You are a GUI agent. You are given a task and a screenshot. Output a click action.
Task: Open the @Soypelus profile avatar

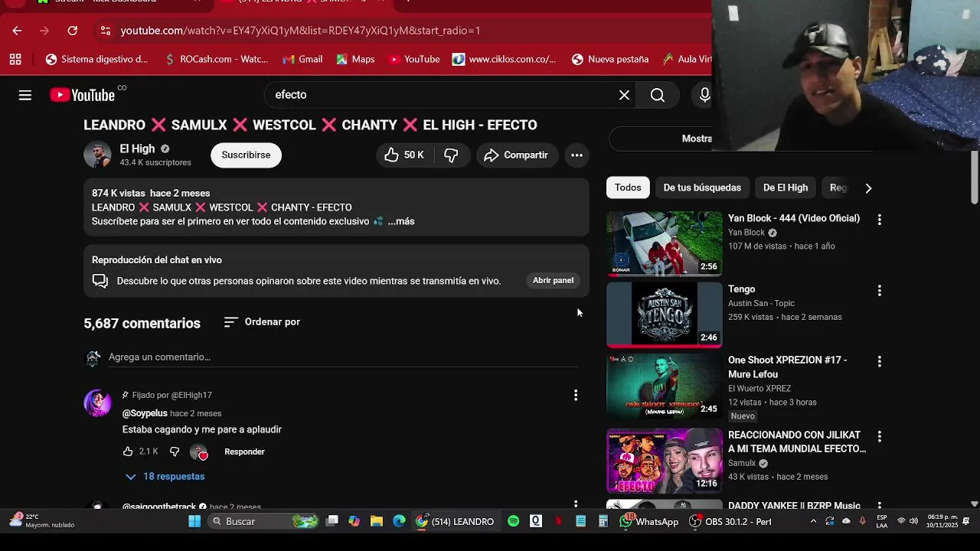tap(97, 403)
